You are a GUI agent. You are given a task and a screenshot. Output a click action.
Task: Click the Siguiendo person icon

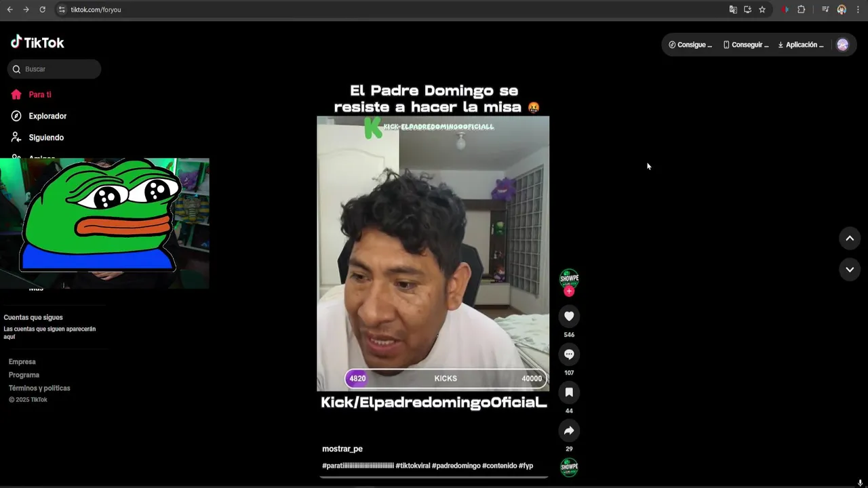click(x=16, y=137)
